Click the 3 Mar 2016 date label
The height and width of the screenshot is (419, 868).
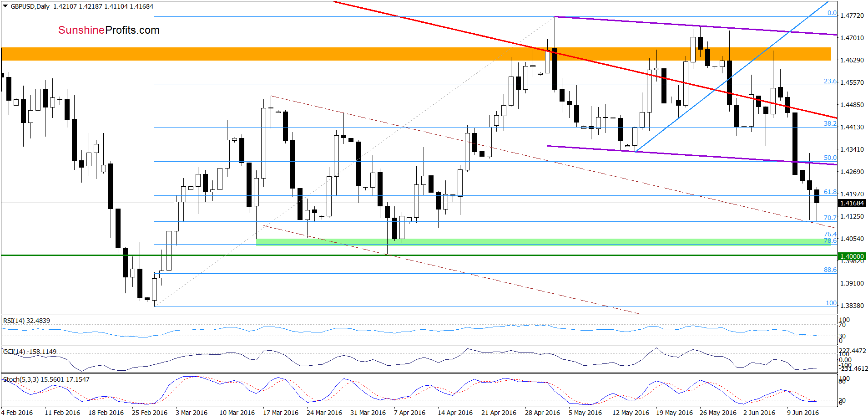click(192, 413)
